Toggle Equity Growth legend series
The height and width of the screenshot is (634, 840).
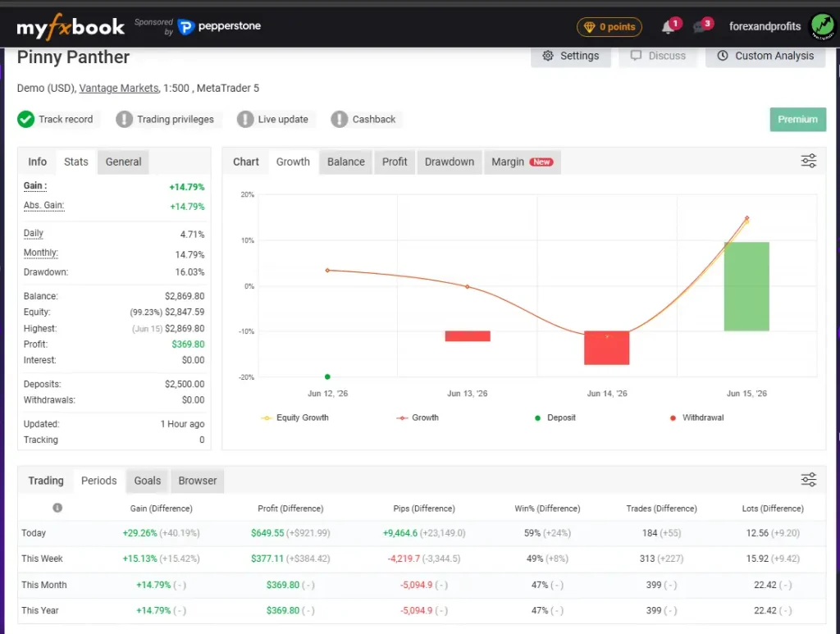(294, 417)
